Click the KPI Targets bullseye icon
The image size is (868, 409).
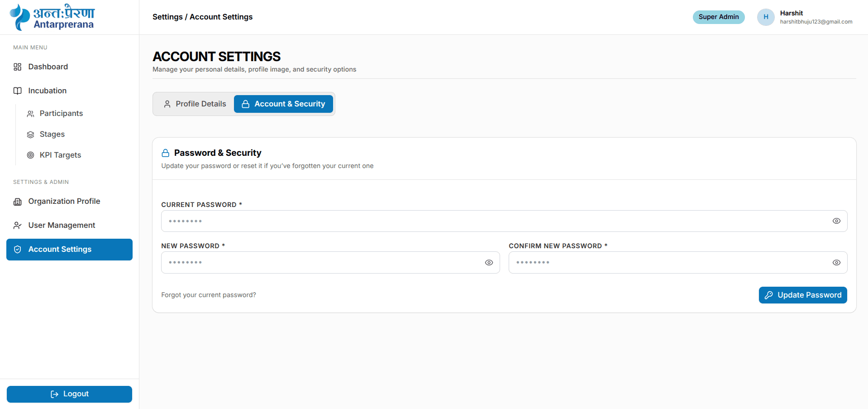point(30,155)
